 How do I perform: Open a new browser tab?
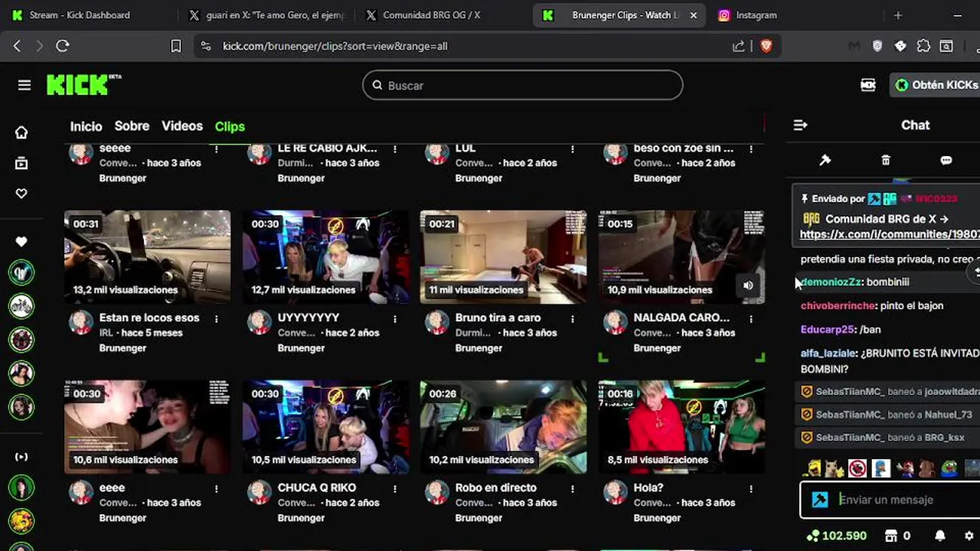(898, 15)
